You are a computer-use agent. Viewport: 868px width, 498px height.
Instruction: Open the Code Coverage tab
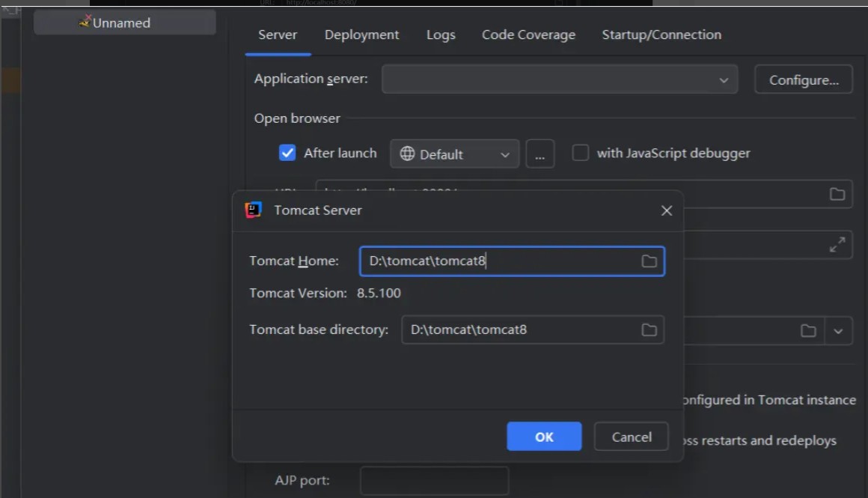(x=528, y=35)
